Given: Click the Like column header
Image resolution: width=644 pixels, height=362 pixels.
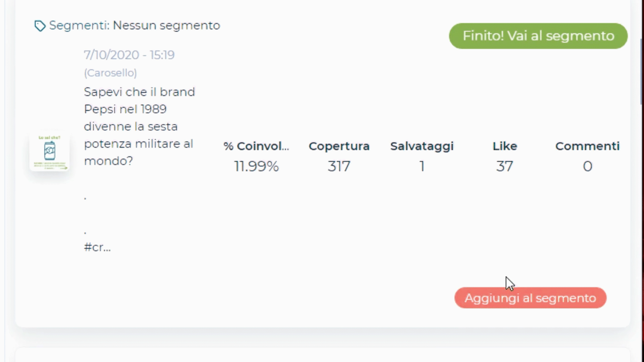Looking at the screenshot, I should point(505,146).
